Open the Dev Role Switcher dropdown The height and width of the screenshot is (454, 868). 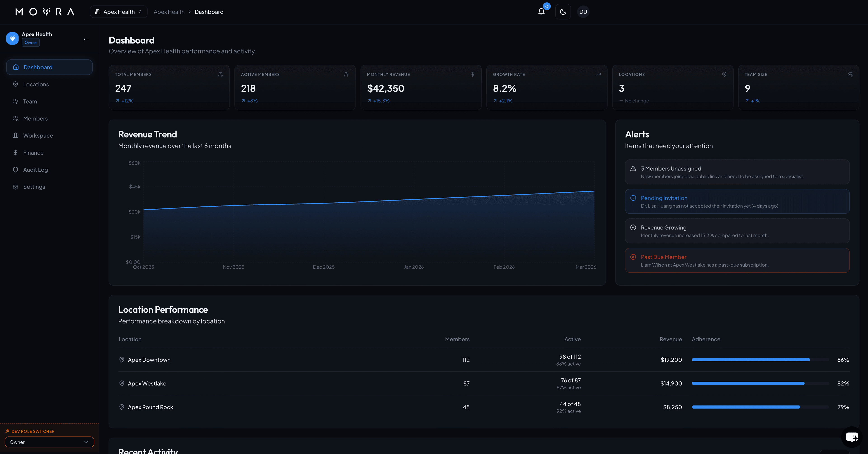point(49,442)
